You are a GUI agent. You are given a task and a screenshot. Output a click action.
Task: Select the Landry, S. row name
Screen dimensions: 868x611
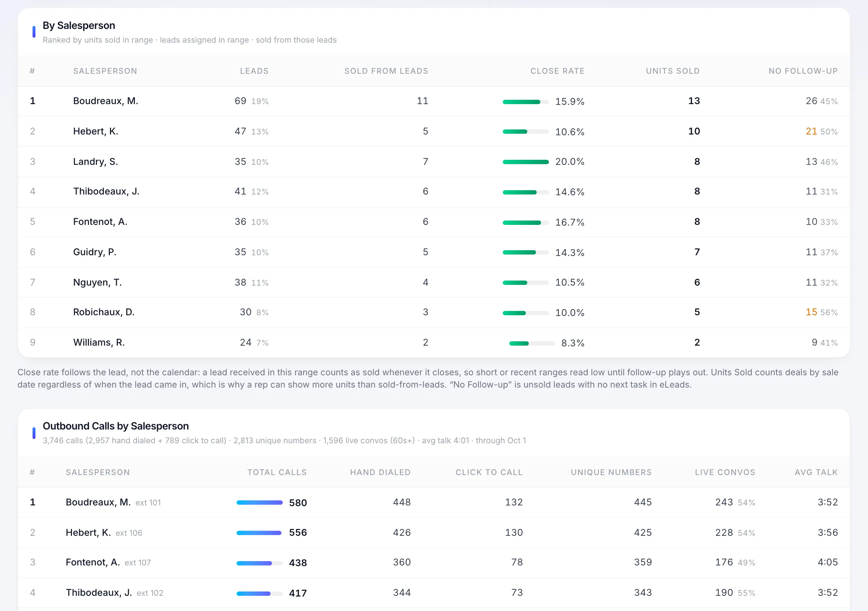(95, 162)
